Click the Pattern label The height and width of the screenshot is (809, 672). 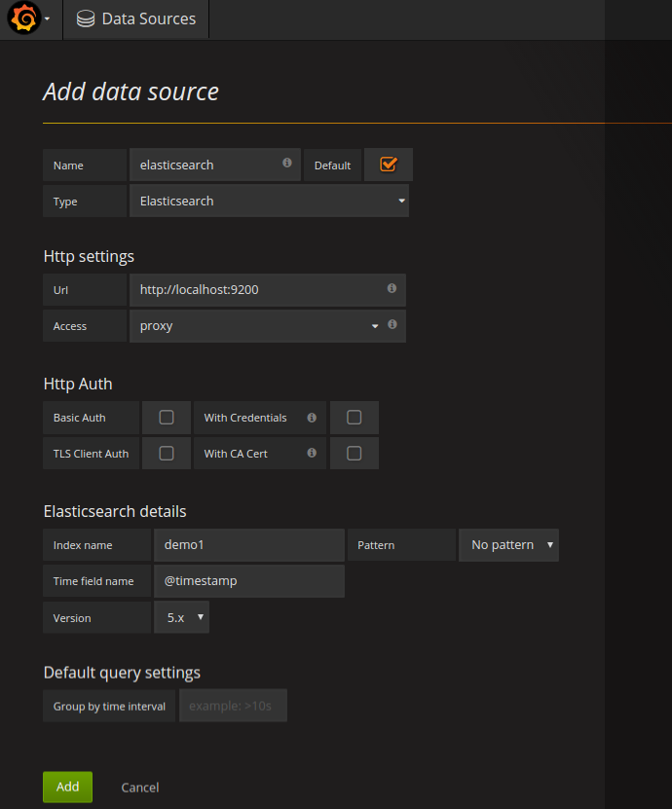[x=401, y=545]
